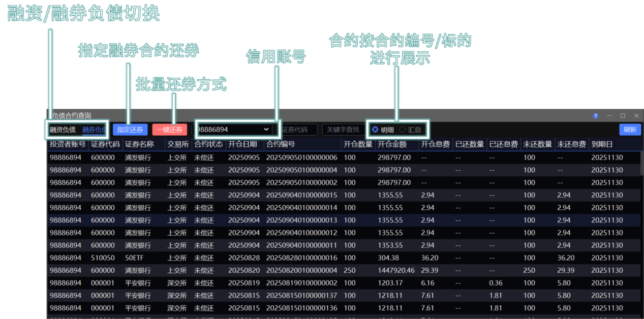Sort by the 开仓日期 column header

(242, 144)
